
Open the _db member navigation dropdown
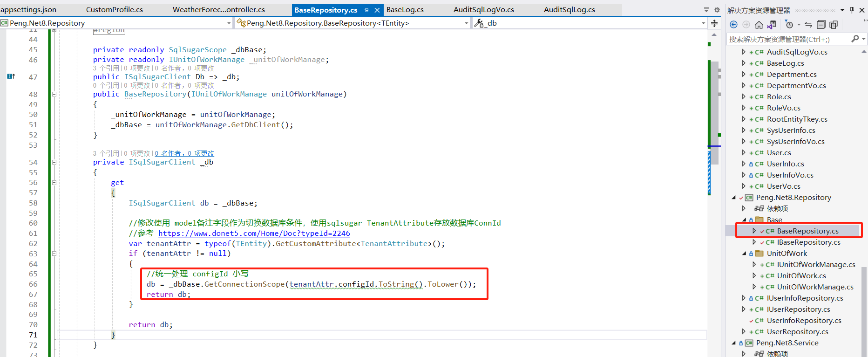(703, 23)
